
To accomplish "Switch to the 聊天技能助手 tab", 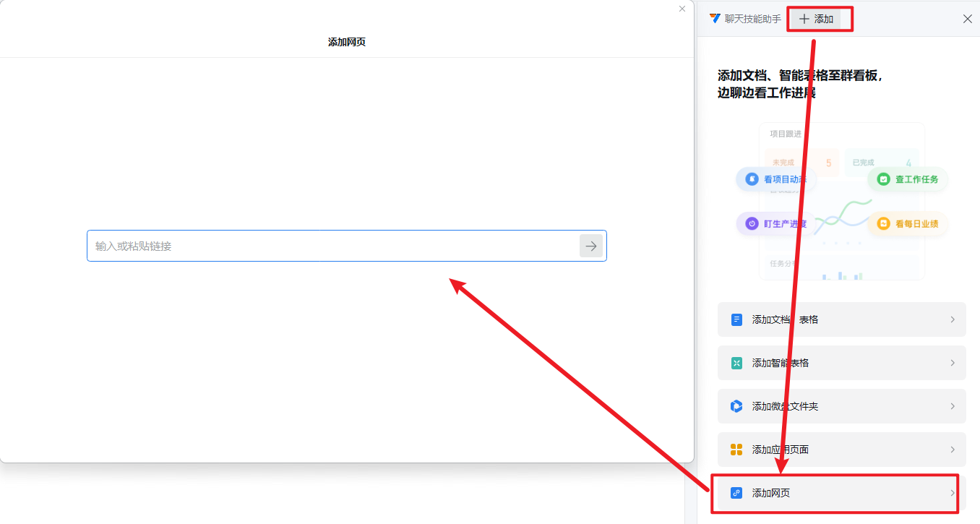I will coord(745,19).
